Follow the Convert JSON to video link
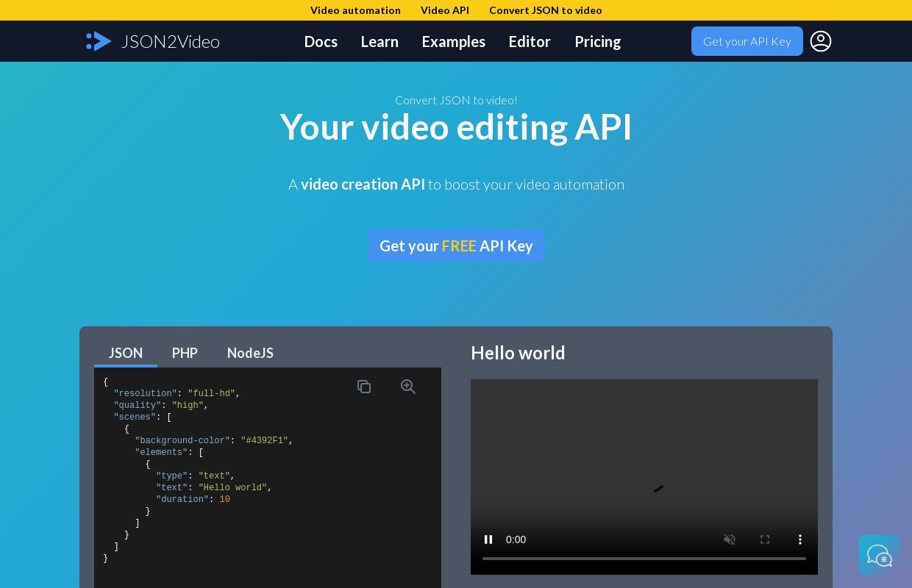912x588 pixels. tap(546, 10)
